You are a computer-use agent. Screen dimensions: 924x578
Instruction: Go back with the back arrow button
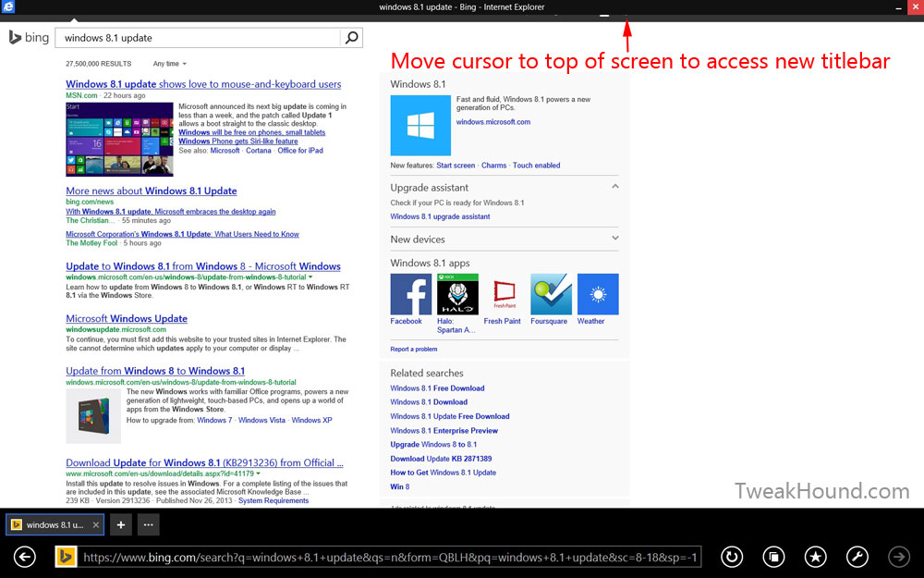click(25, 557)
